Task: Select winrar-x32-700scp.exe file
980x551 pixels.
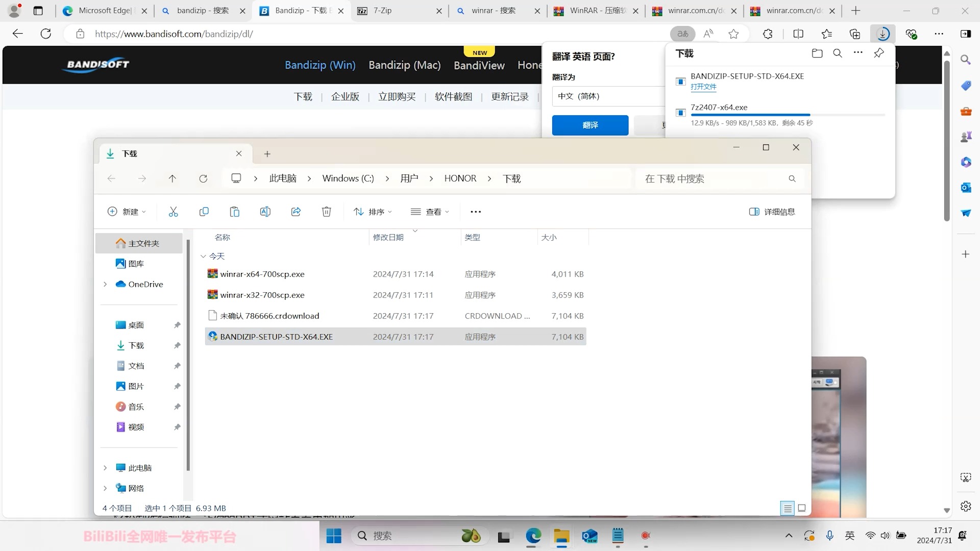Action: (396, 295)
